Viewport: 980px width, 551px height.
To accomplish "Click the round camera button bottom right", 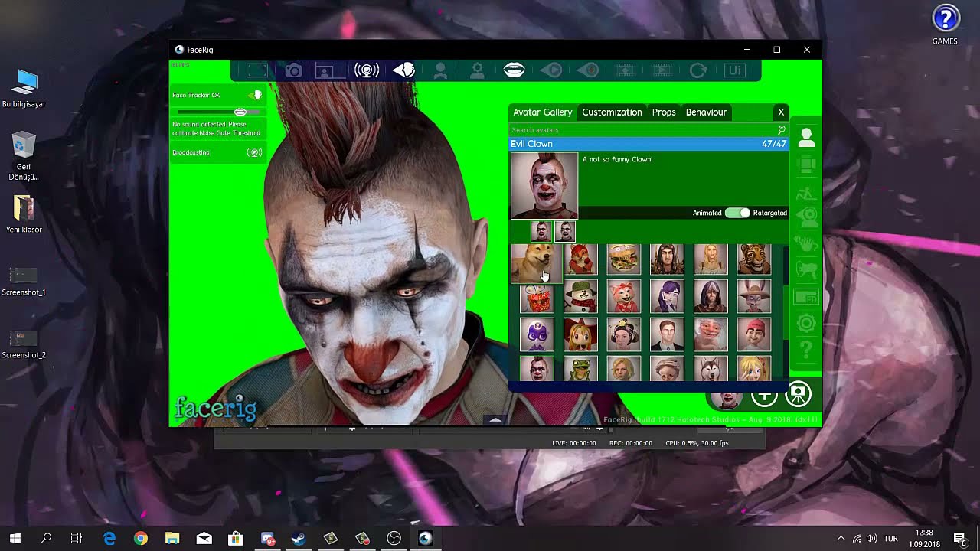I will [x=798, y=393].
